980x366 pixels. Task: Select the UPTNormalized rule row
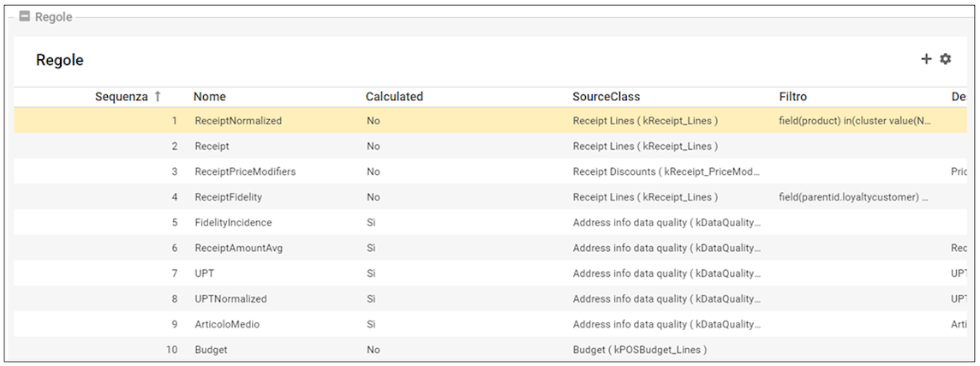point(230,299)
